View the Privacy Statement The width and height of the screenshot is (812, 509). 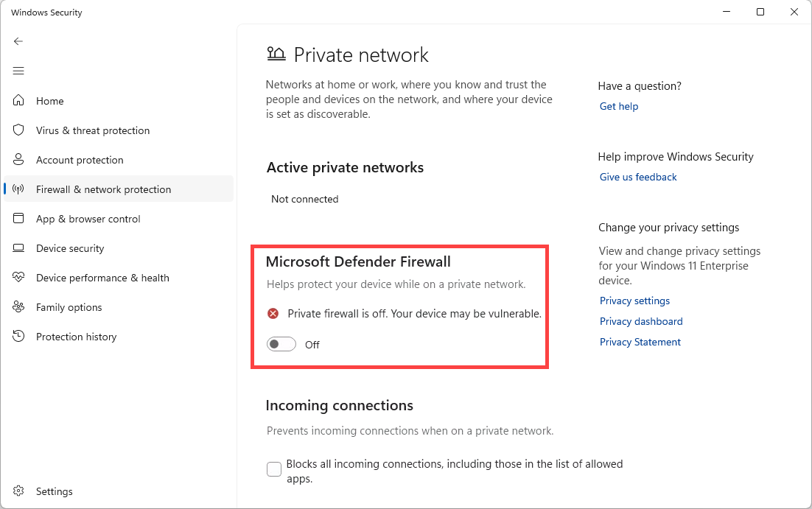click(640, 342)
